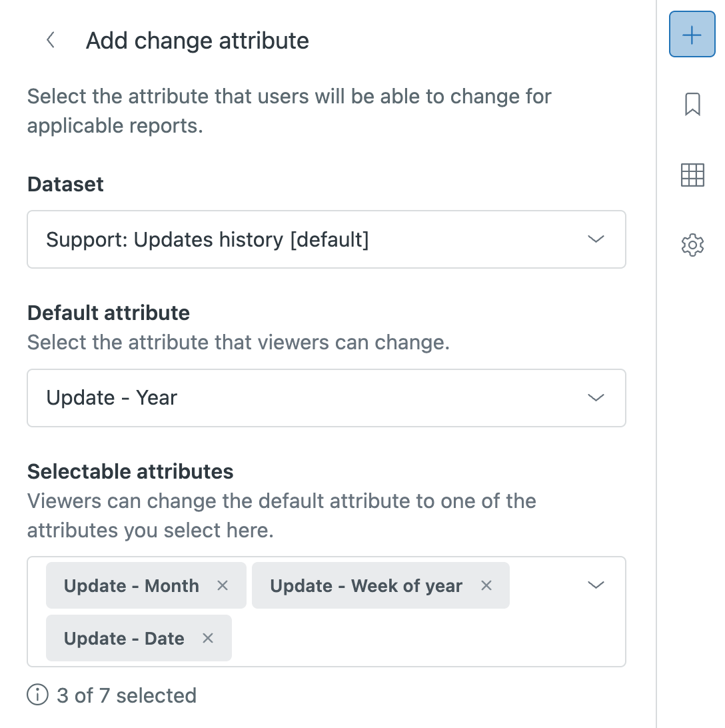Click Support: Updates history [default] value
Screen dimensions: 725x728
pyautogui.click(x=207, y=239)
